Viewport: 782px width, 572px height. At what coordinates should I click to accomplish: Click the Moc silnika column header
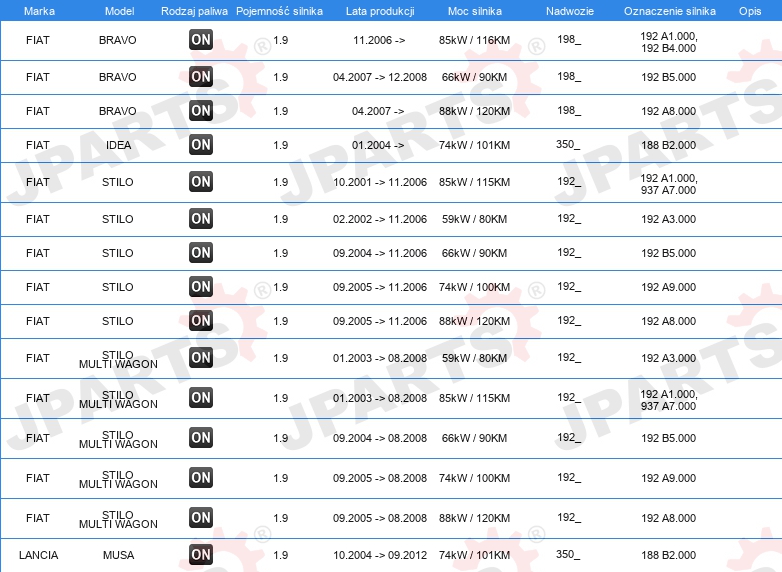(x=475, y=11)
